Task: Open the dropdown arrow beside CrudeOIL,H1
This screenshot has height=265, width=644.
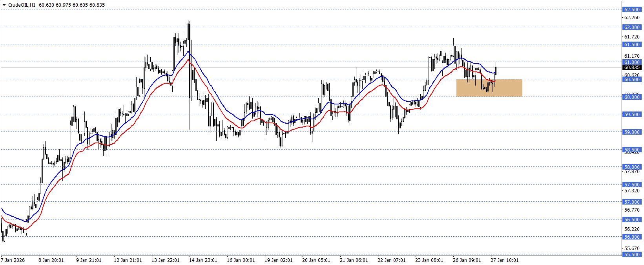Action: coord(4,5)
